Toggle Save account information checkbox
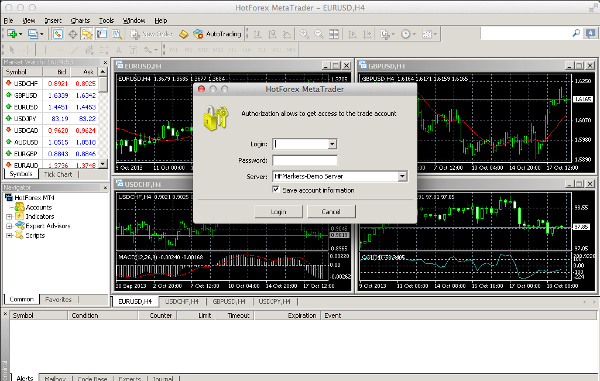Screen dimensions: 600x381 click(276, 189)
